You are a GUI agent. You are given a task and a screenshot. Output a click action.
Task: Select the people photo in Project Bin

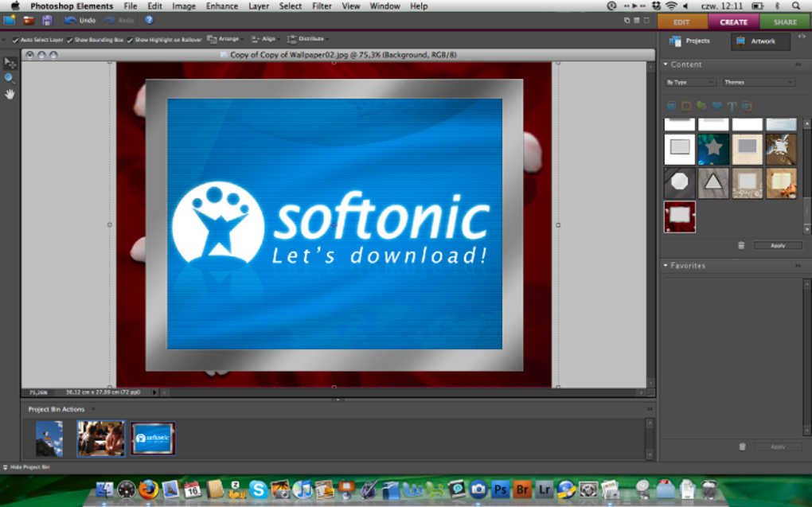click(x=101, y=439)
